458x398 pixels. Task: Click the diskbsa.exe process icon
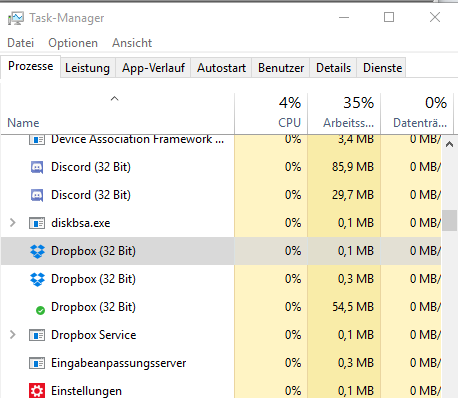click(37, 223)
